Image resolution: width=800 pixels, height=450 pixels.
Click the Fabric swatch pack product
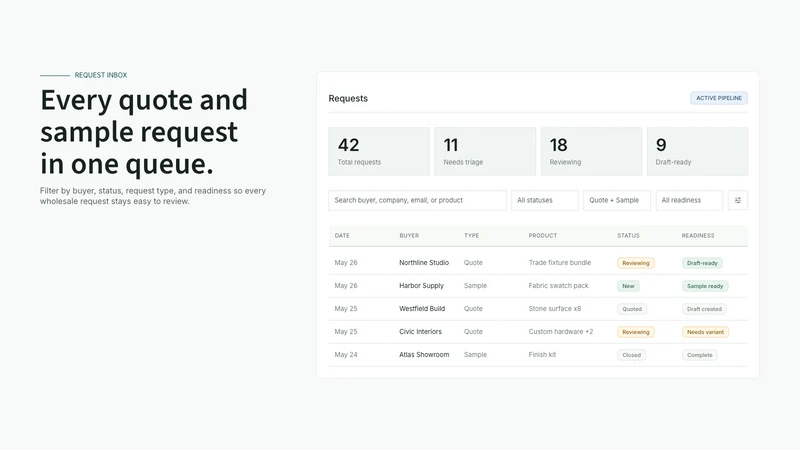[558, 286]
